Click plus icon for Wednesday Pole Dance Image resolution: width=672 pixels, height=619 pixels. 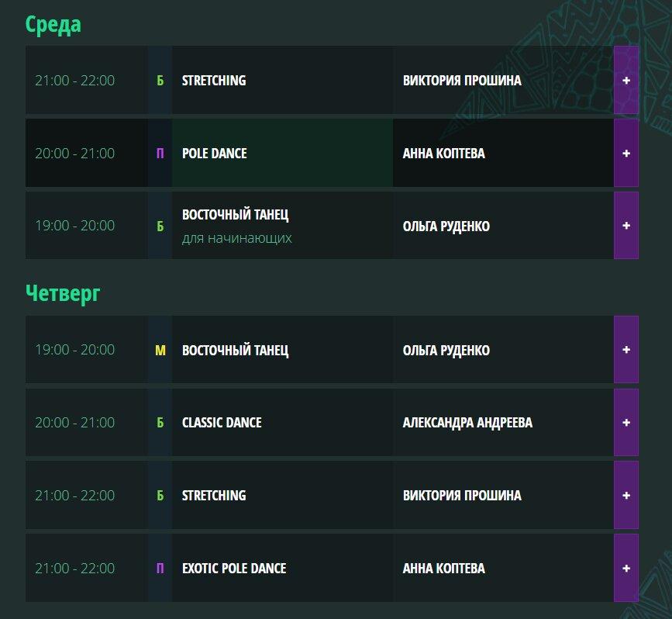pos(626,153)
